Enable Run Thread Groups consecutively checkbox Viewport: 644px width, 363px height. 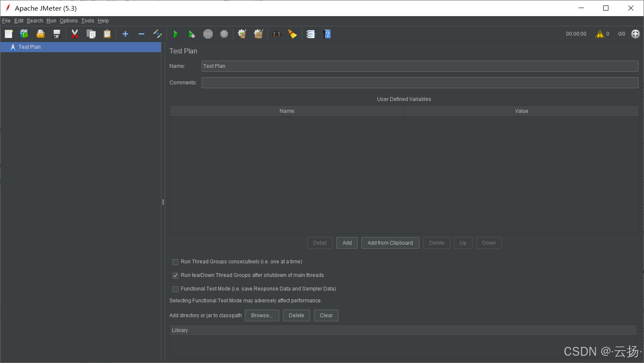175,262
